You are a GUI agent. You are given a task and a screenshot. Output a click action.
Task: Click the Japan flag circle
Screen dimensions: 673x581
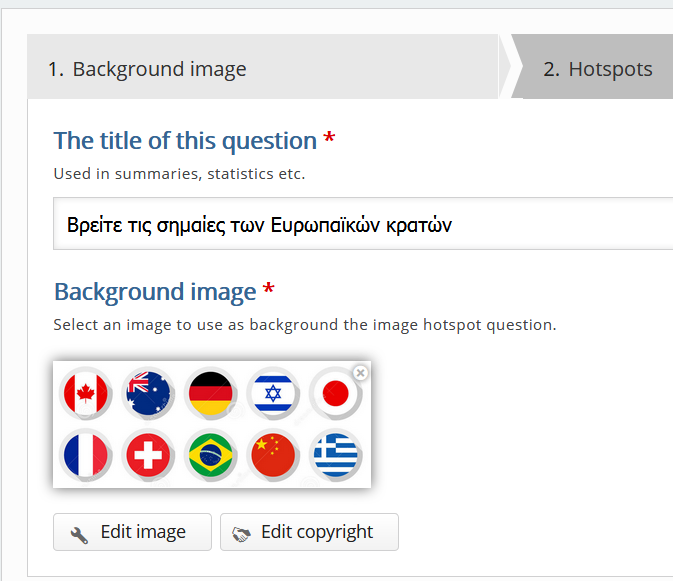[335, 393]
